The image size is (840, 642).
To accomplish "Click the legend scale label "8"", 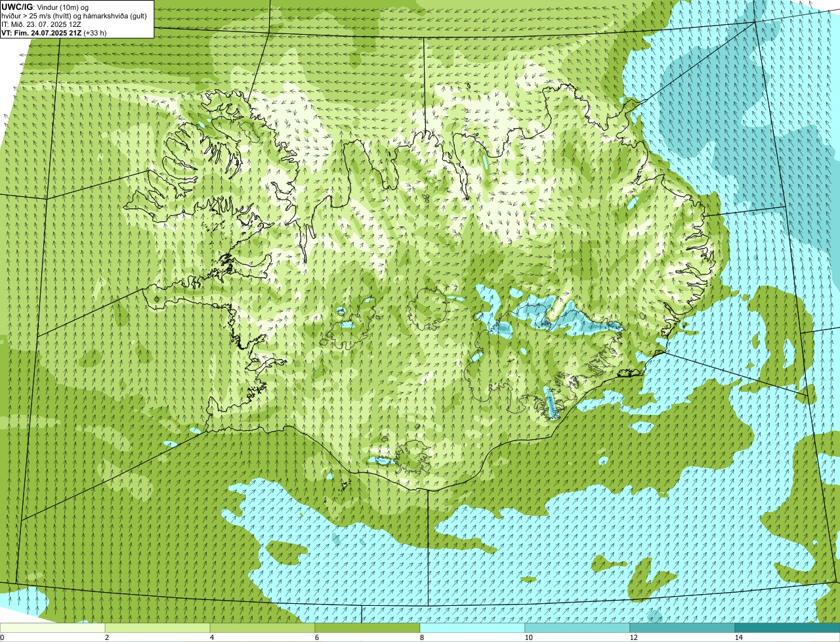I will click(x=421, y=637).
